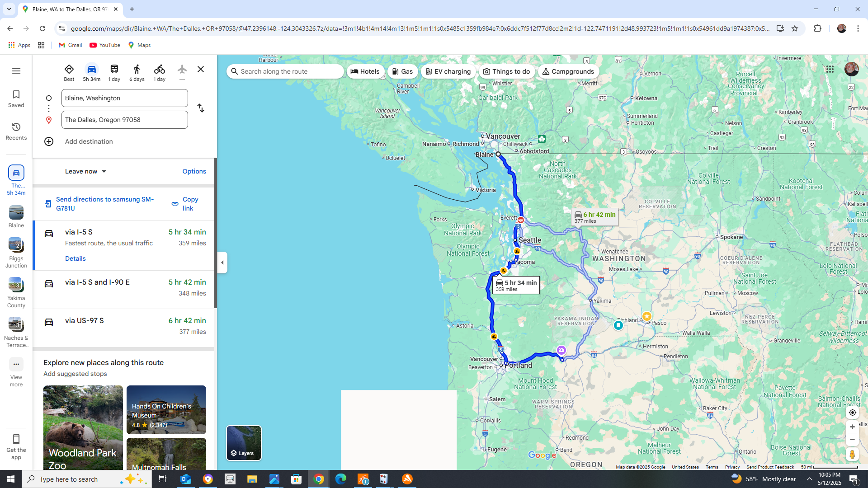868x488 pixels.
Task: Toggle the Hotels filter chip
Action: click(x=365, y=71)
